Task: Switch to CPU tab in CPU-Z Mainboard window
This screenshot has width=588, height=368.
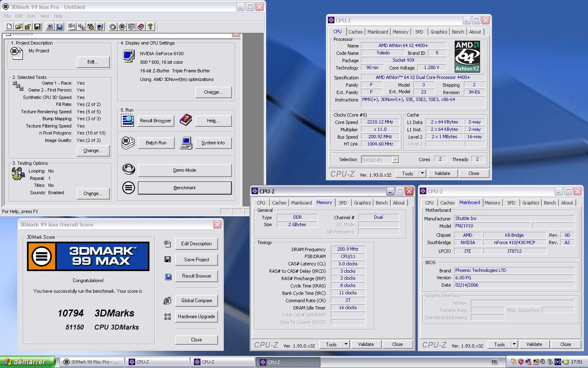Action: tap(429, 203)
